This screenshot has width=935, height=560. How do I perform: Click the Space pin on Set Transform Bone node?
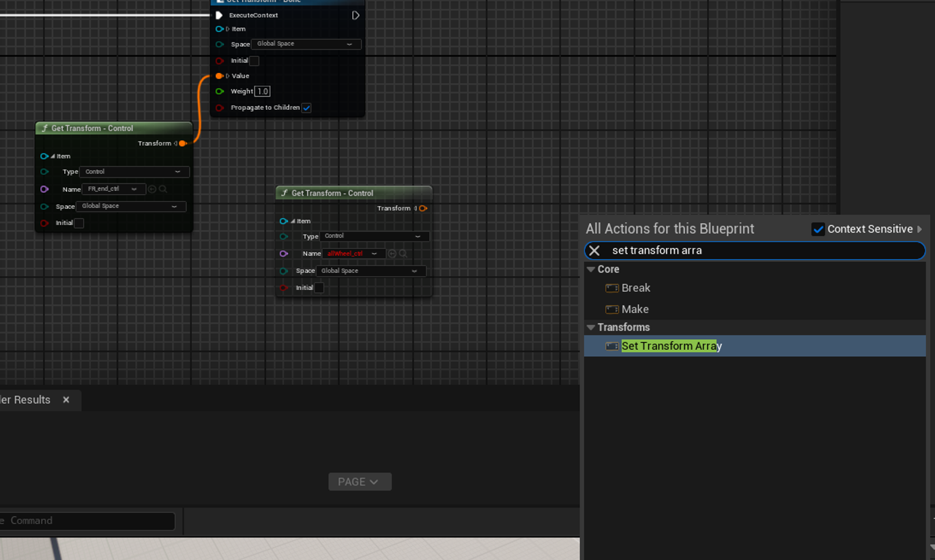pyautogui.click(x=219, y=44)
